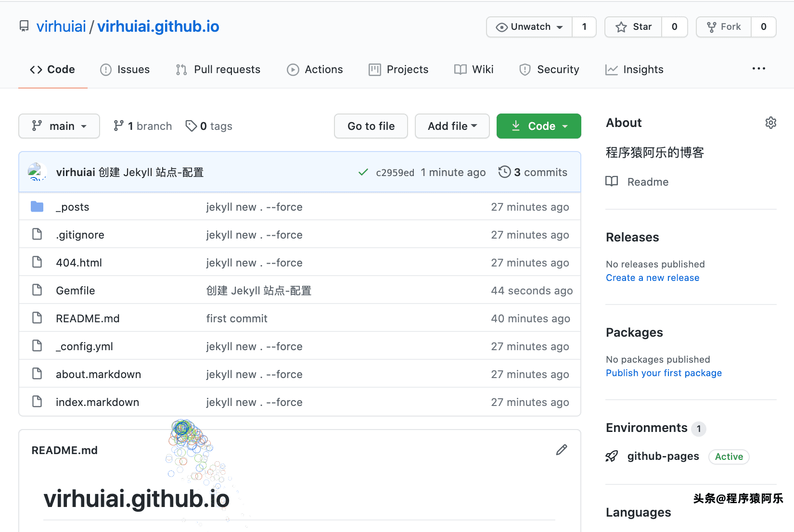
Task: Switch to the Code tab
Action: (52, 69)
